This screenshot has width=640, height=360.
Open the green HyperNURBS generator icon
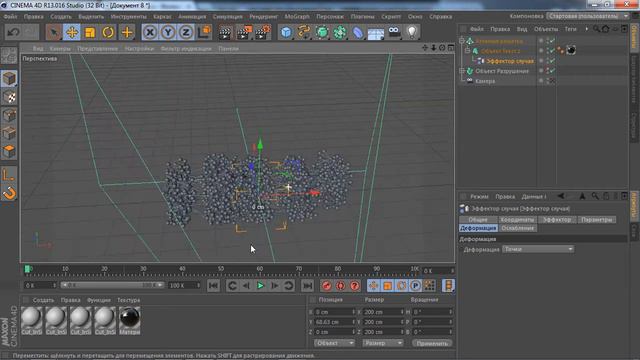(322, 32)
